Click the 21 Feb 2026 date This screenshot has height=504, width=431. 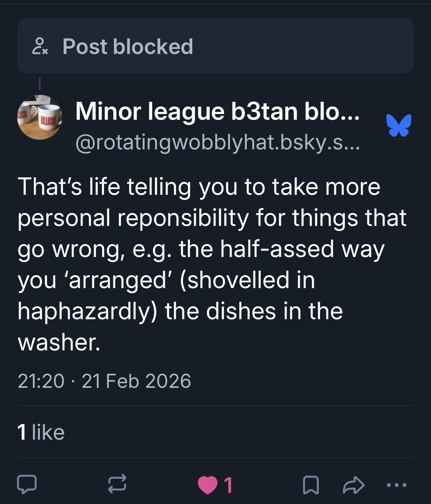(137, 380)
